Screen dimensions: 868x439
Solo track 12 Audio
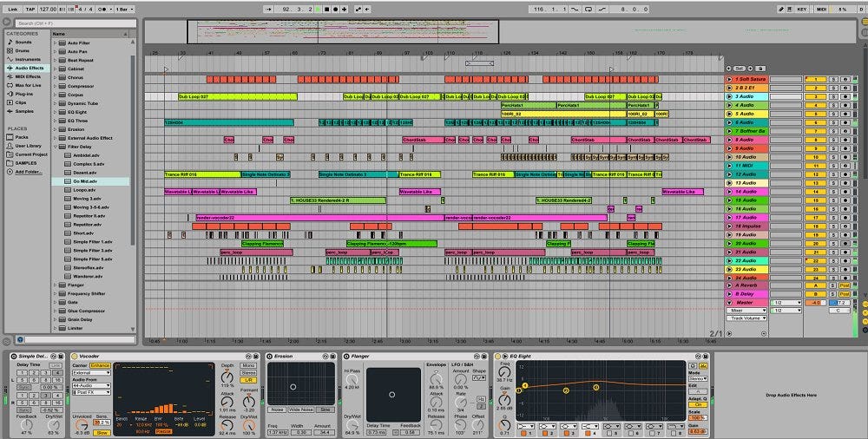click(x=833, y=174)
